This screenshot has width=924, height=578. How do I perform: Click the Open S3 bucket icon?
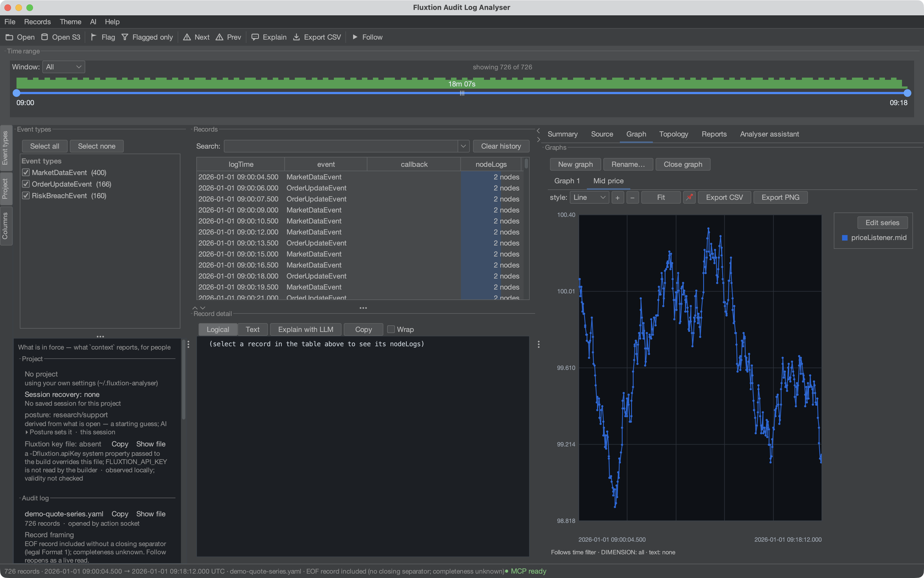[45, 37]
